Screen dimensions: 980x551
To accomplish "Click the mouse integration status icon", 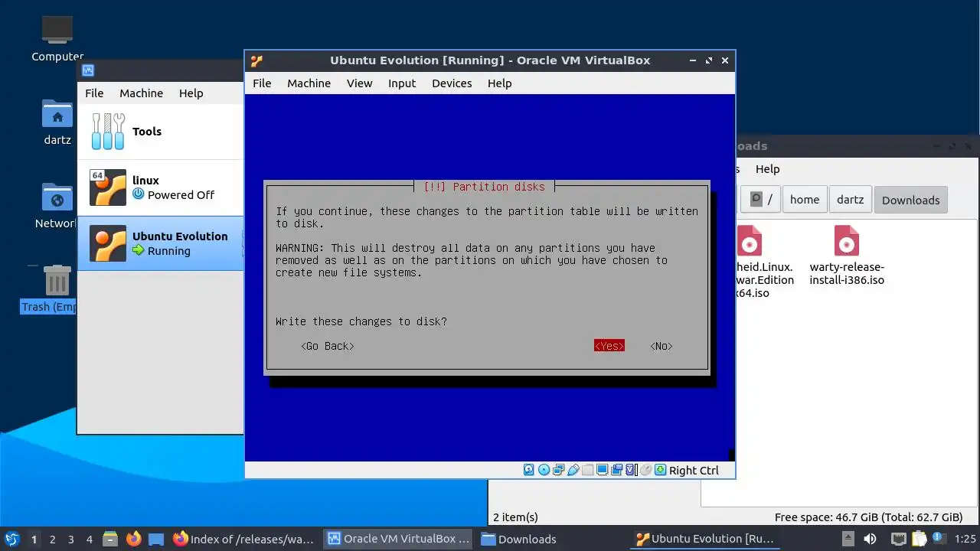I will coord(646,470).
